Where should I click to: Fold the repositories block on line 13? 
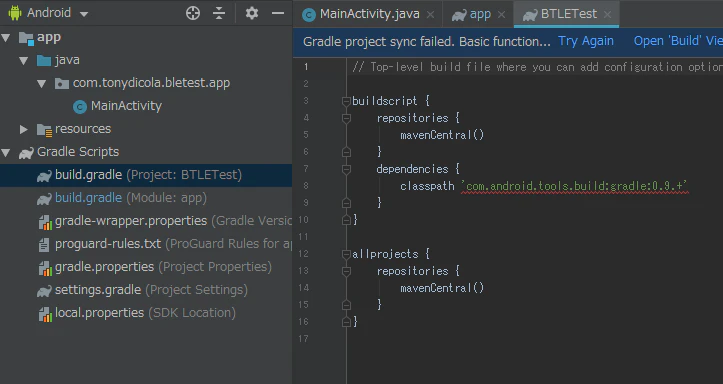click(346, 271)
